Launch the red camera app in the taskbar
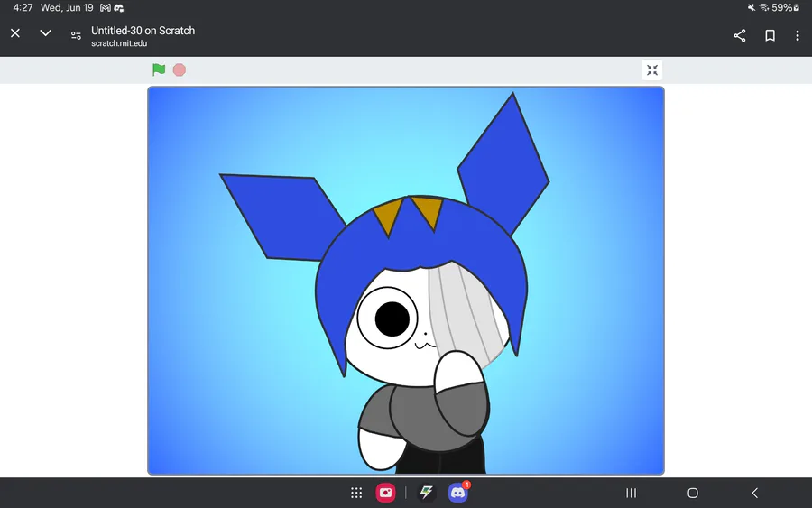This screenshot has height=508, width=812. coord(386,493)
